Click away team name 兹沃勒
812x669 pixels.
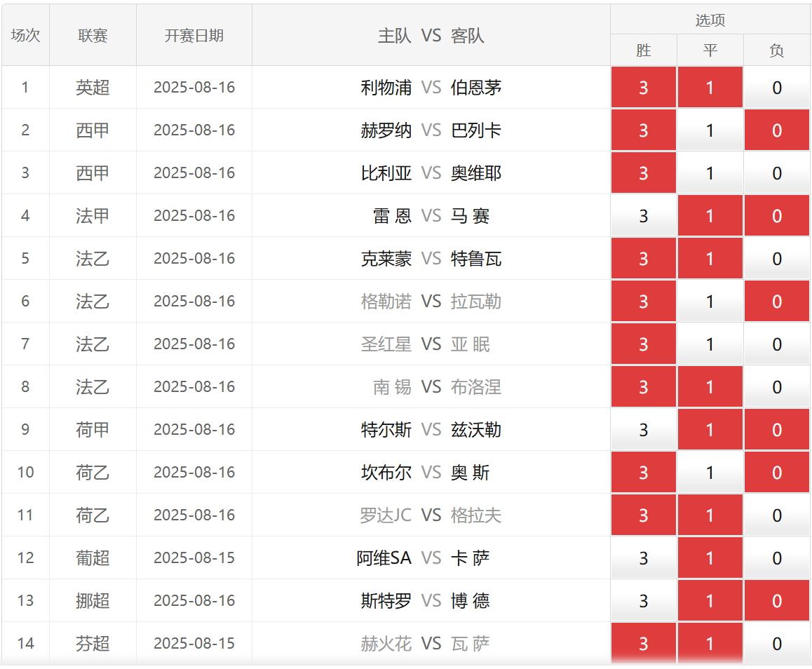click(476, 430)
